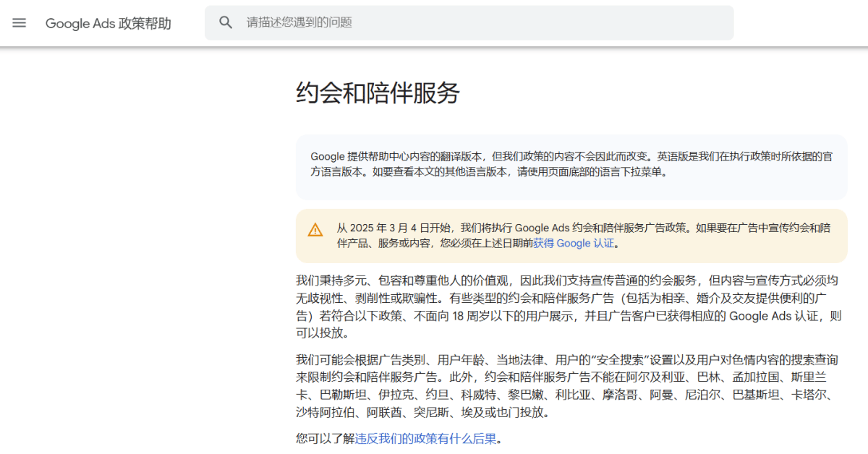Click the translation notice starting with Google 提供帮助中心
The height and width of the screenshot is (454, 868).
(571, 164)
